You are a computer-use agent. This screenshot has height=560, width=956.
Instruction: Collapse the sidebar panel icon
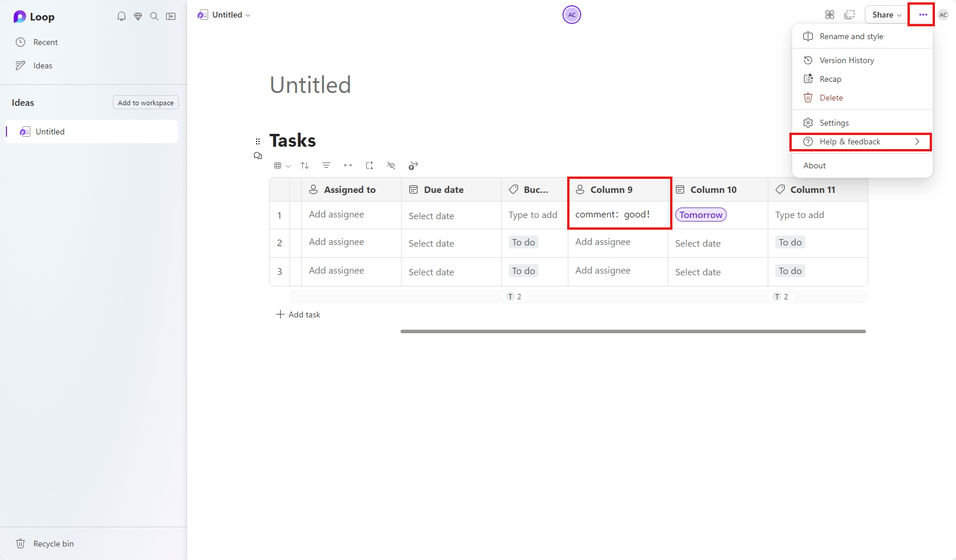171,16
